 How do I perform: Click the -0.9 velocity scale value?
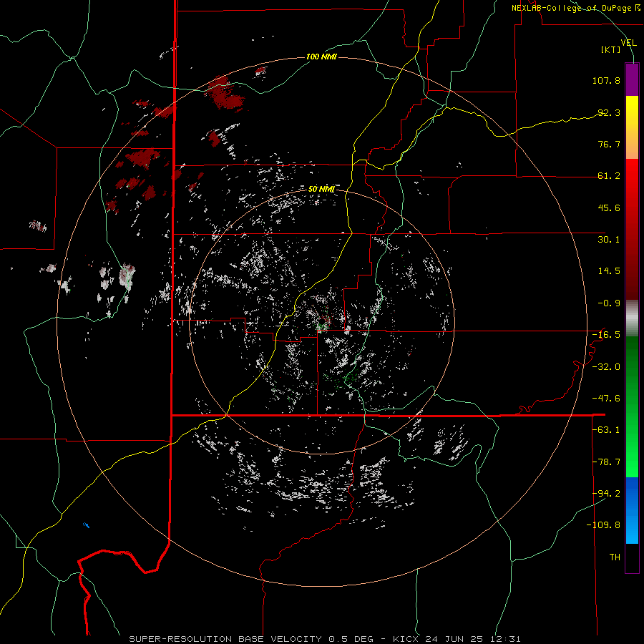click(x=609, y=303)
